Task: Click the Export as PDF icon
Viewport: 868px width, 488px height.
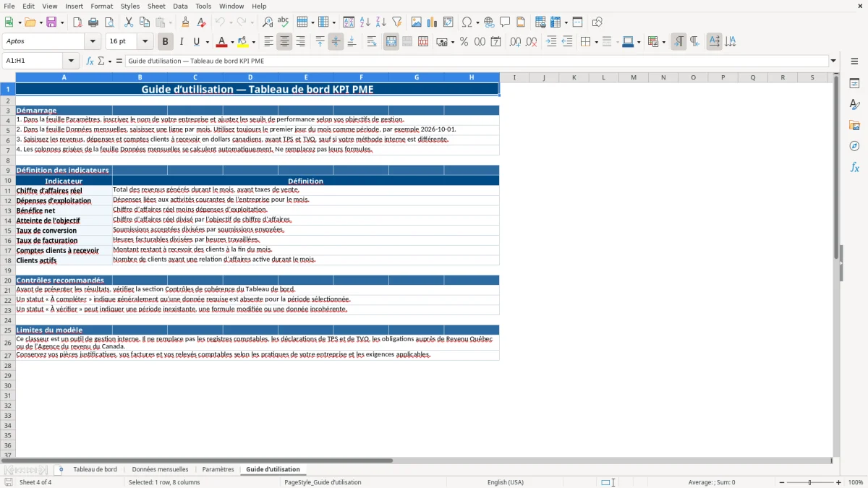Action: (x=77, y=22)
